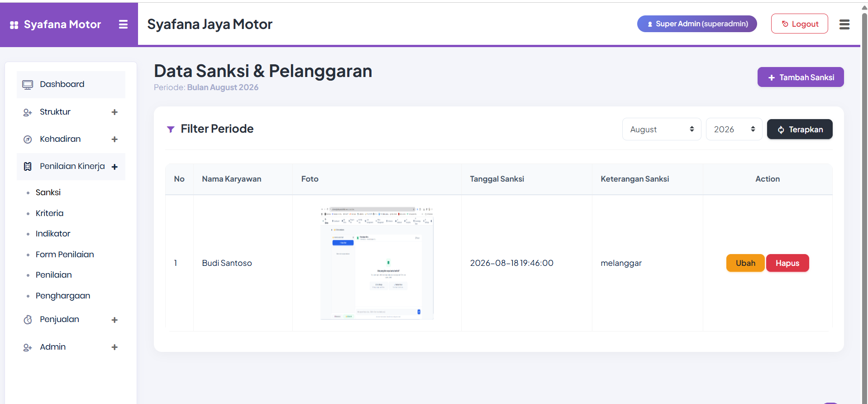Apply filter with Terapkan button
The image size is (868, 404).
click(800, 130)
